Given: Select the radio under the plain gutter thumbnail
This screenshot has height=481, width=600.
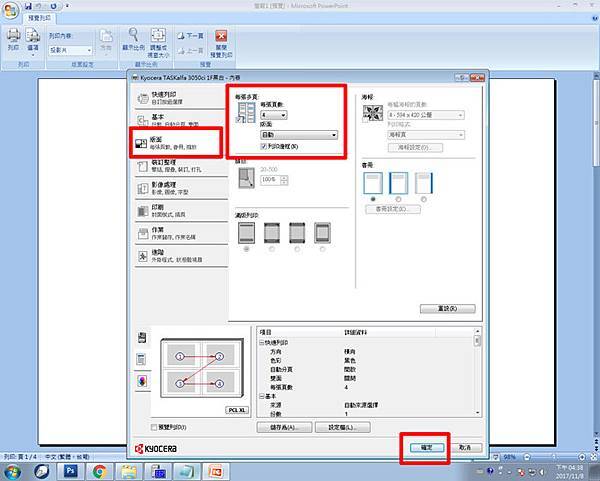Looking at the screenshot, I should pyautogui.click(x=373, y=199).
